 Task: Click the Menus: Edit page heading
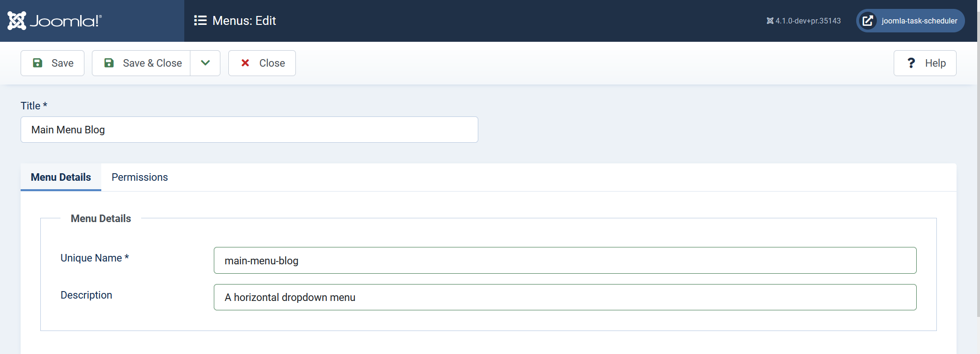pos(244,21)
